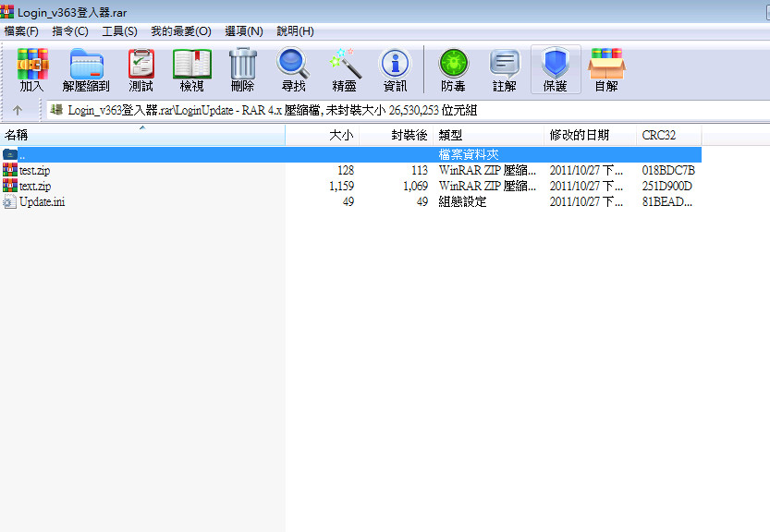Click test.zip modified date cell
770x532 pixels.
(x=586, y=170)
